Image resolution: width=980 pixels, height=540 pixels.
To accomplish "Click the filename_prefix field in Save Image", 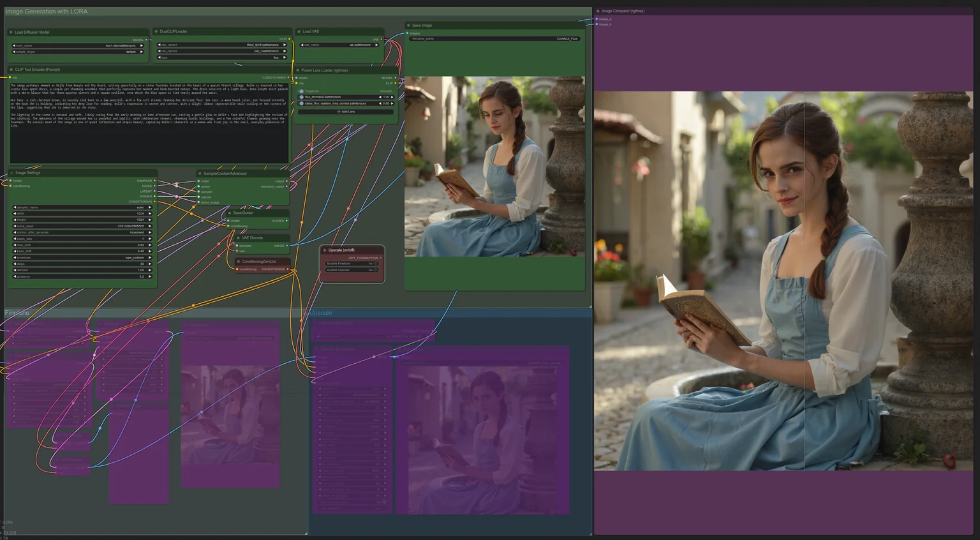I will pos(494,39).
